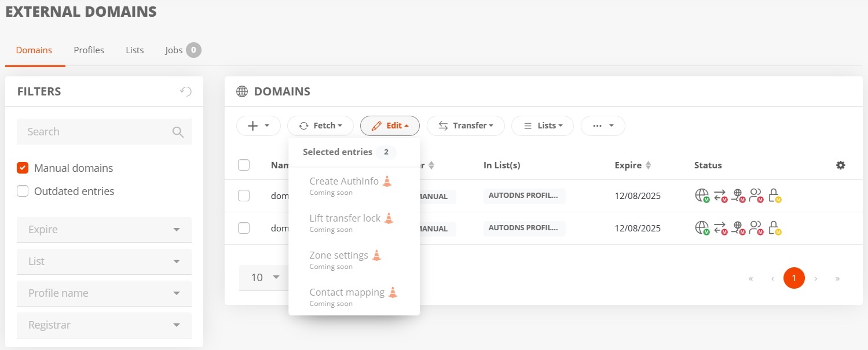The height and width of the screenshot is (350, 868).
Task: Click sort arrows left of In List(s) column
Action: point(431,165)
